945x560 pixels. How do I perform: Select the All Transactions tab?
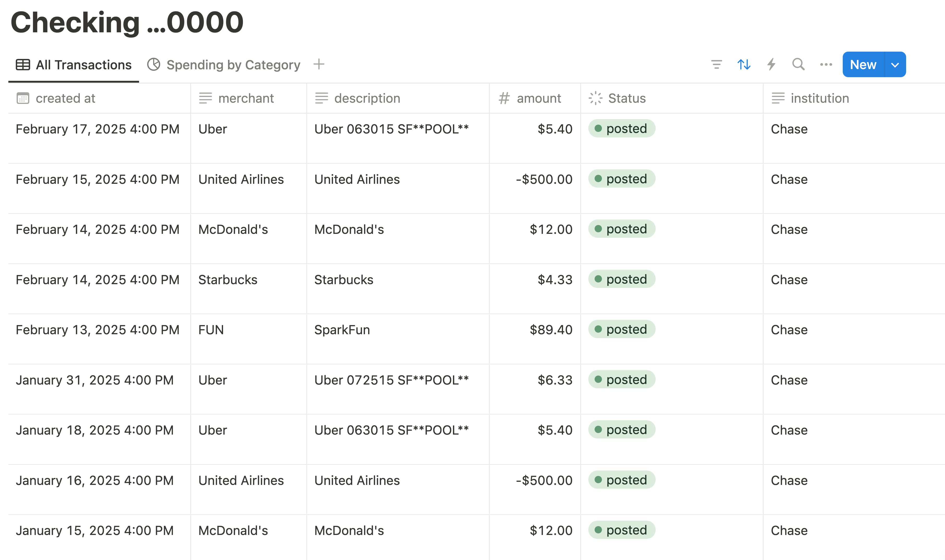click(x=83, y=65)
